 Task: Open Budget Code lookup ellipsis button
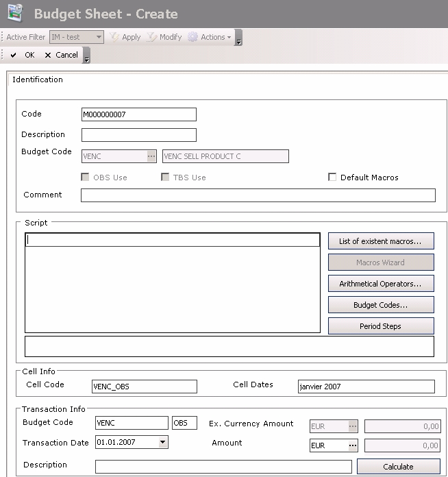pyautogui.click(x=151, y=156)
